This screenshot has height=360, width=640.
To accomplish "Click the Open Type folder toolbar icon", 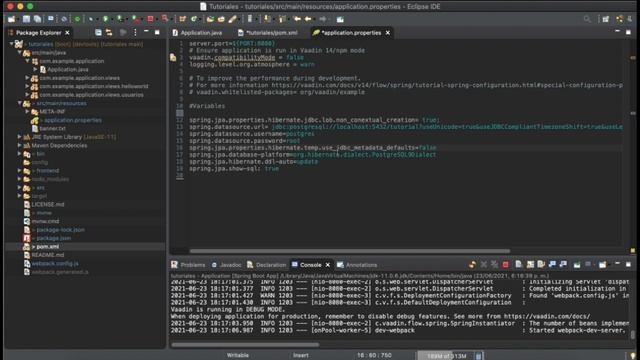I will coord(210,19).
